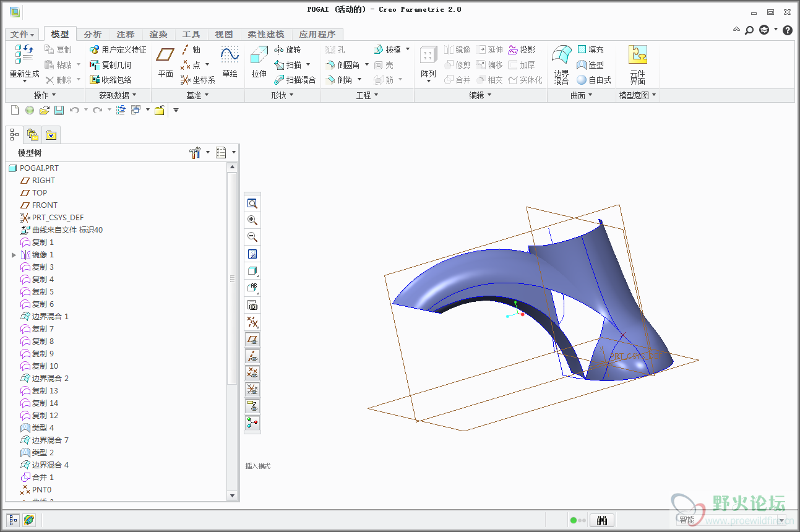The height and width of the screenshot is (532, 800).
Task: Toggle model tree visibility in status bar
Action: [14, 520]
